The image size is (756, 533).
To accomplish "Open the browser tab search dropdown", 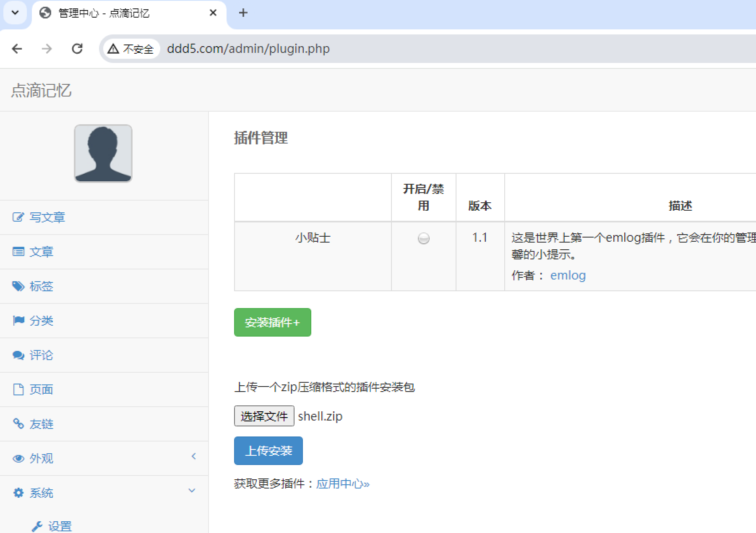I will 15,13.
